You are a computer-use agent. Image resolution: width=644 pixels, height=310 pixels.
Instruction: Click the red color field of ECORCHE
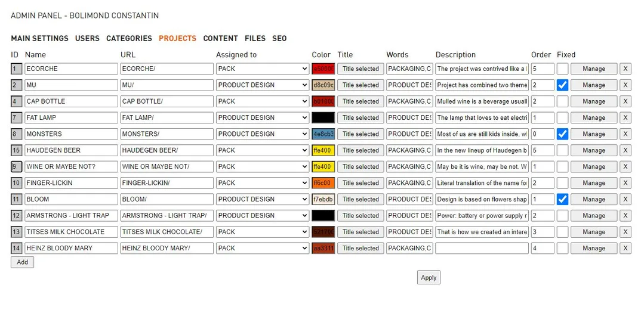point(323,69)
